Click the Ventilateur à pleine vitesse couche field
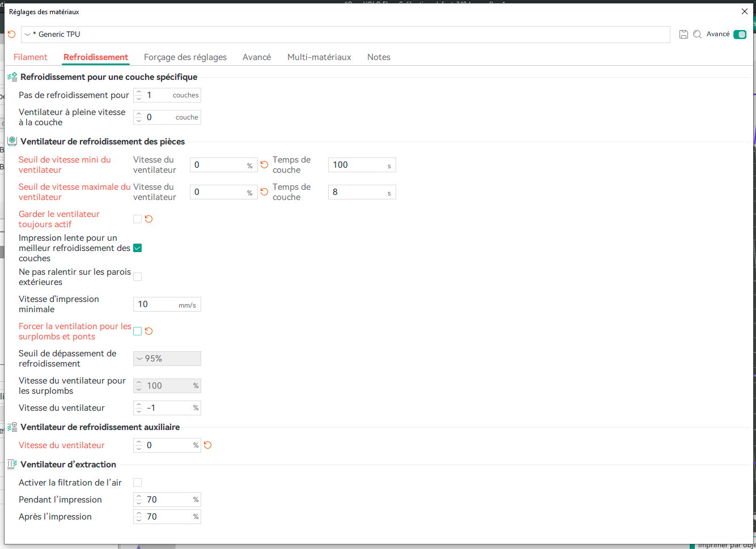The height and width of the screenshot is (549, 756). 167,117
